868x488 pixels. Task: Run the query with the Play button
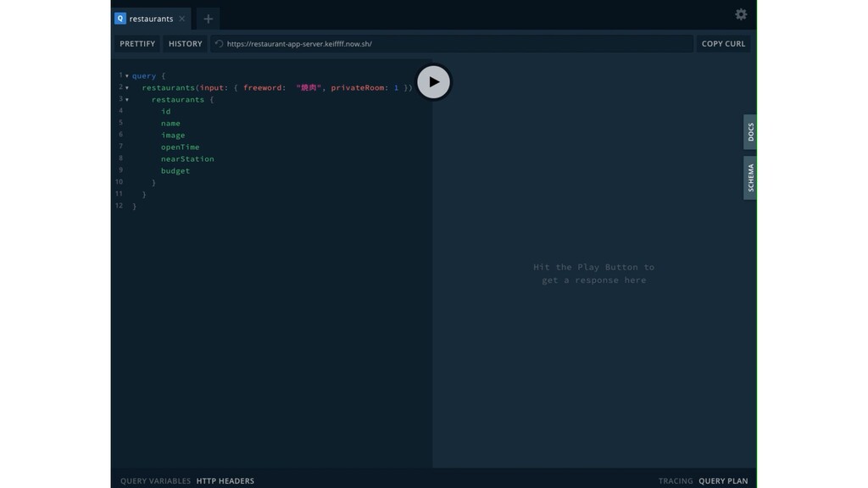(x=433, y=82)
